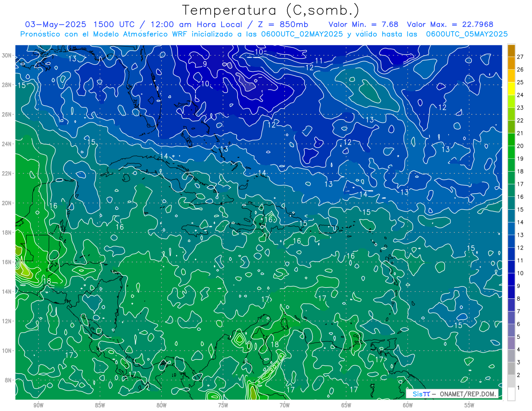Click the colorbar label 22
This screenshot has width=532, height=411.
(520, 120)
